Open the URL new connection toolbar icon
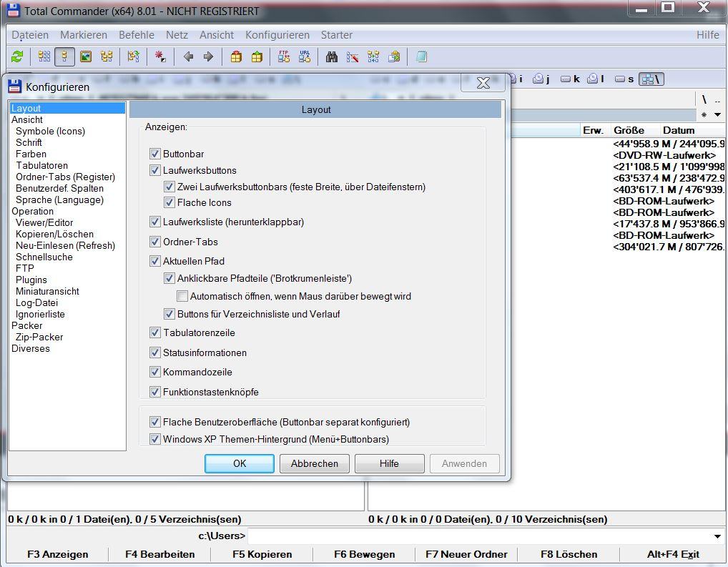The width and height of the screenshot is (728, 567). point(305,56)
